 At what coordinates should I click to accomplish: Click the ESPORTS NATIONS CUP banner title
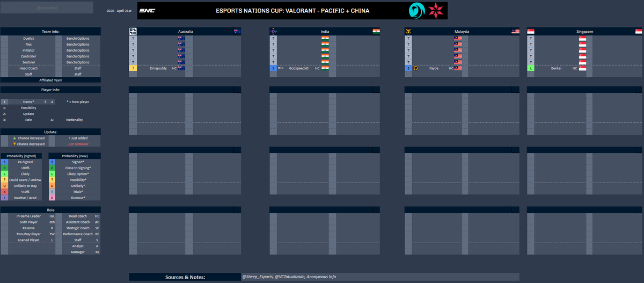(x=292, y=11)
